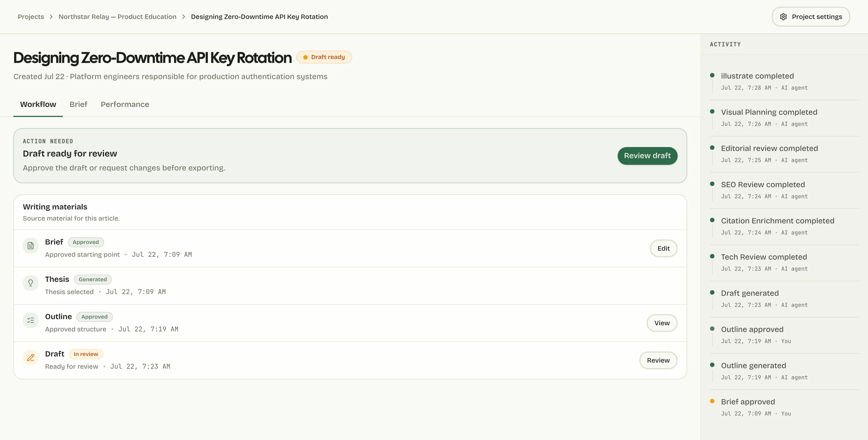
Task: Click the Draft pencil icon
Action: (31, 358)
